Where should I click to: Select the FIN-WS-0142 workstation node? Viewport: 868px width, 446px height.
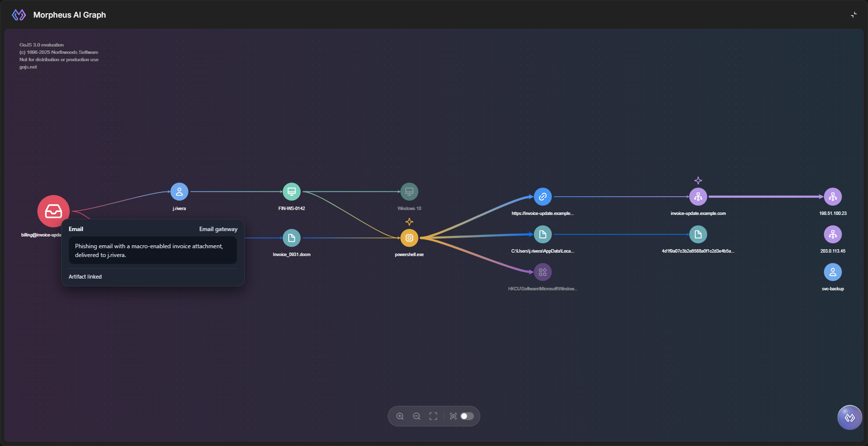[292, 191]
